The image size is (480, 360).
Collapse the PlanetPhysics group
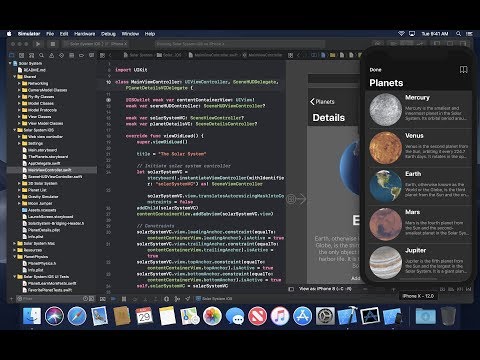point(15,257)
